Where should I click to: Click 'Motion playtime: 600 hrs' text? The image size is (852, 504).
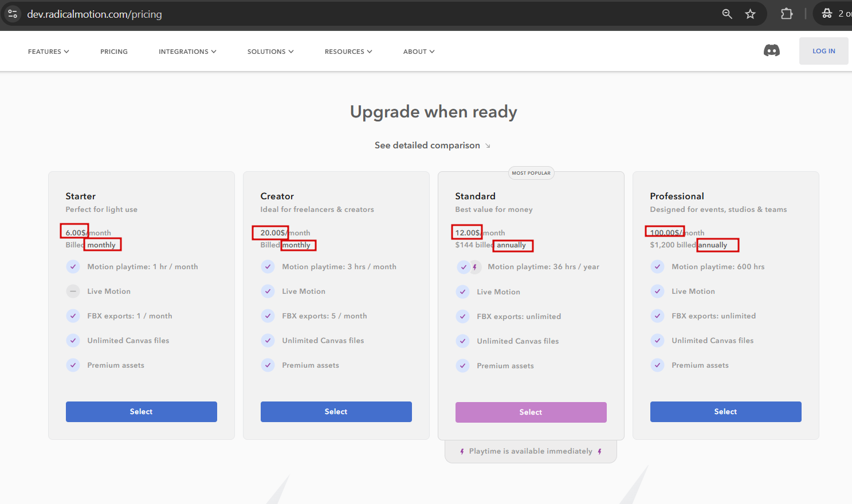718,267
